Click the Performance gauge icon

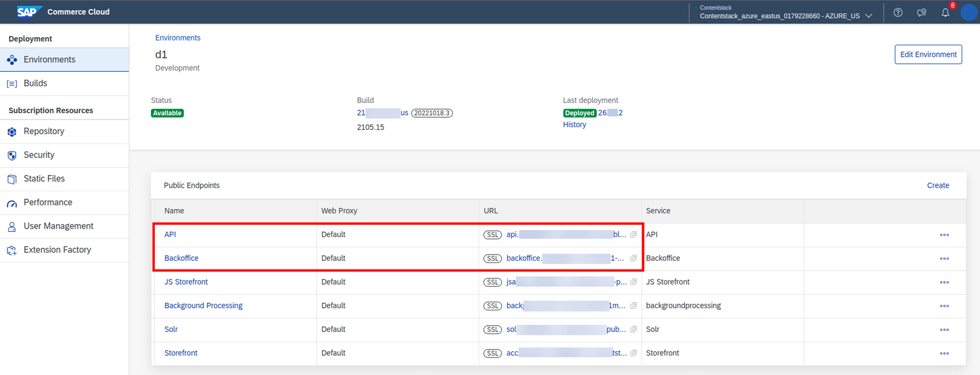[x=12, y=204]
